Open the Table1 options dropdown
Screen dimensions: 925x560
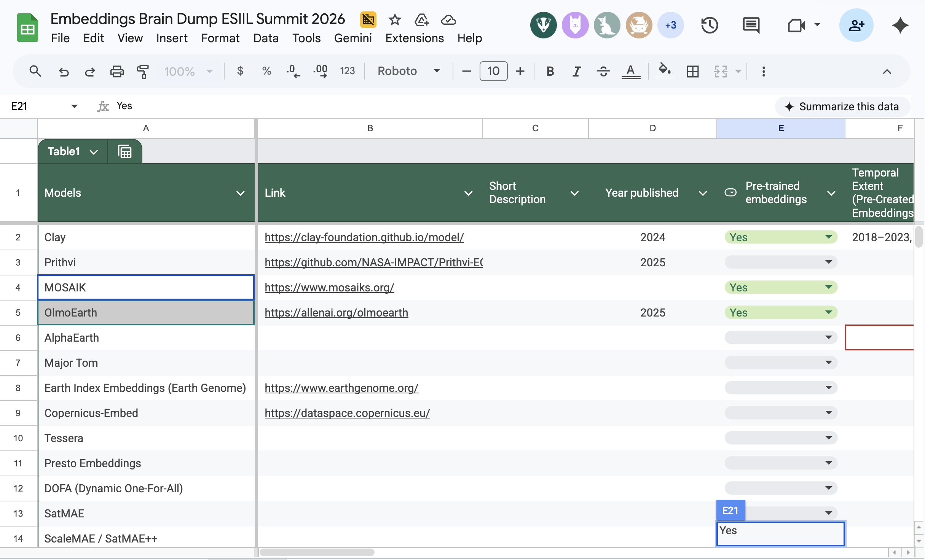94,152
